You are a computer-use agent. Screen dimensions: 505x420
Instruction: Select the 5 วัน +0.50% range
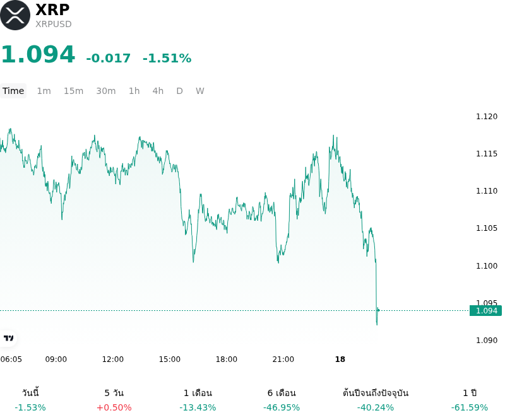coord(114,400)
